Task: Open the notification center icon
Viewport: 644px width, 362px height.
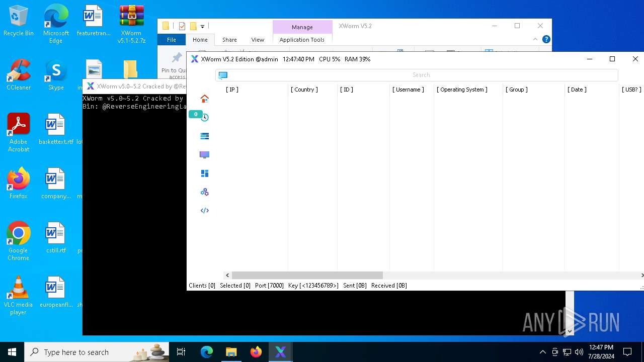Action: [x=627, y=352]
